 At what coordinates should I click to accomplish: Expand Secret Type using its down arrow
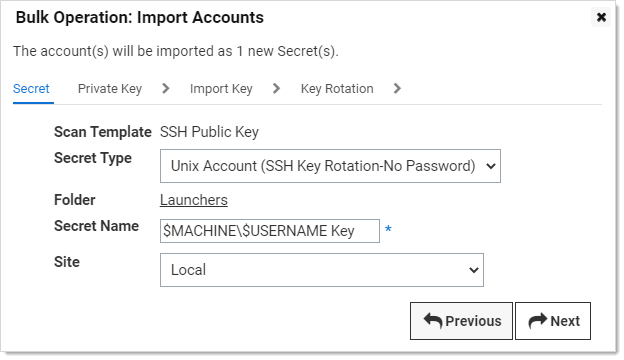pos(491,166)
